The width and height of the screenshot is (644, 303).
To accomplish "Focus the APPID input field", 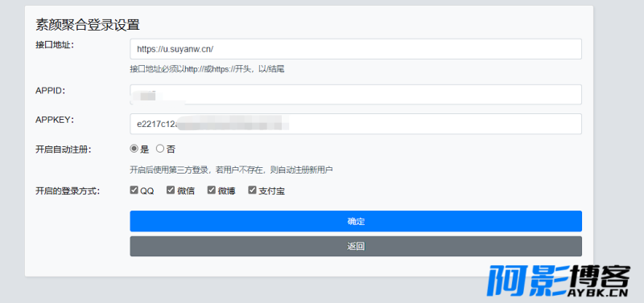I will (356, 95).
